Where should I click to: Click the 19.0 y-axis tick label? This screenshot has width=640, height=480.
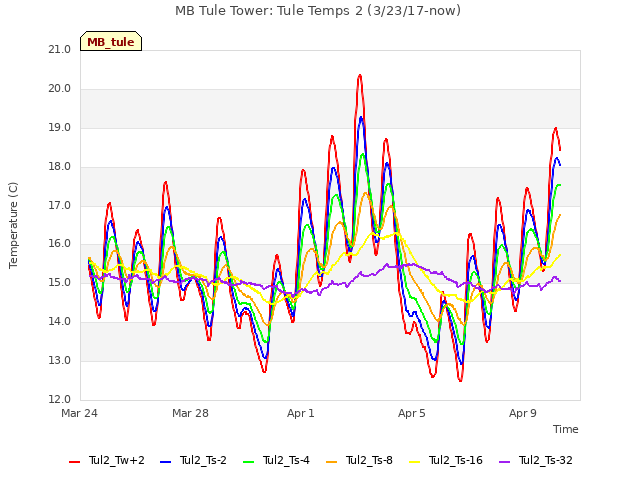pos(60,128)
